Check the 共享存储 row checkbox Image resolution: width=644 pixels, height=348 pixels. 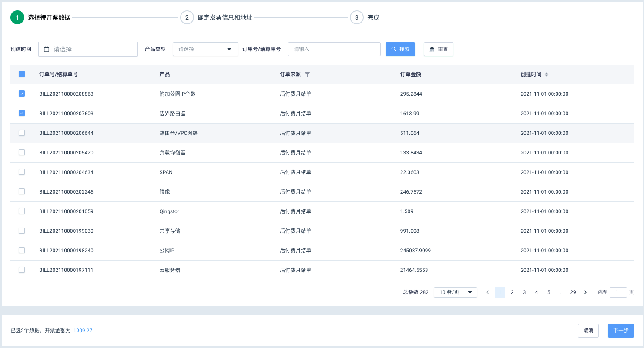tap(22, 231)
